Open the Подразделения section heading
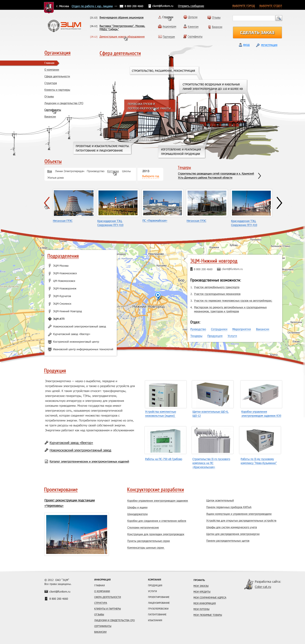Screen dimensions: 305x644 point(63,256)
